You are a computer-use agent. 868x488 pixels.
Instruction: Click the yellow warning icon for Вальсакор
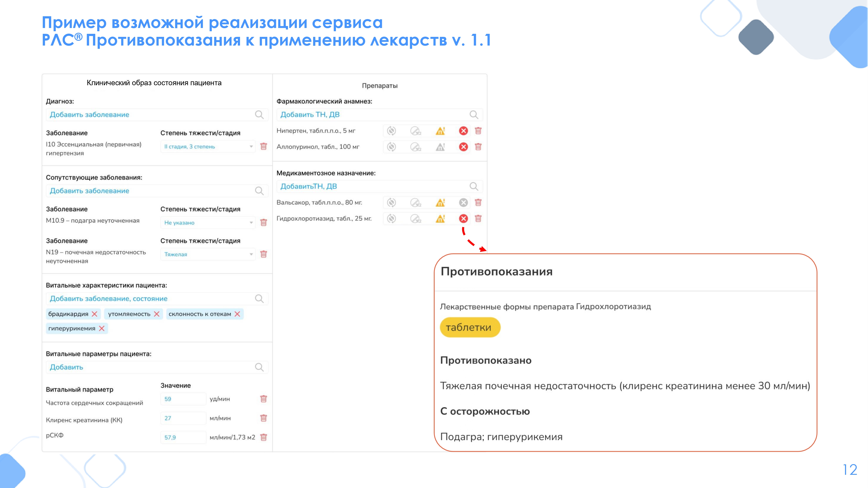point(440,202)
